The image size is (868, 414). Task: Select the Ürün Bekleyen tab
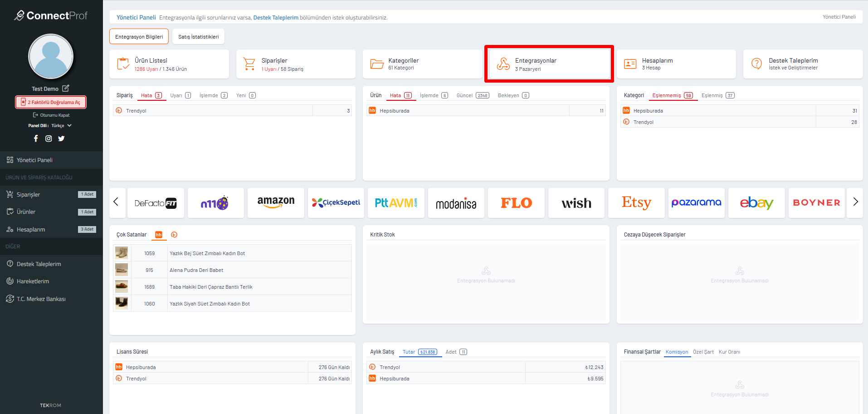[513, 95]
